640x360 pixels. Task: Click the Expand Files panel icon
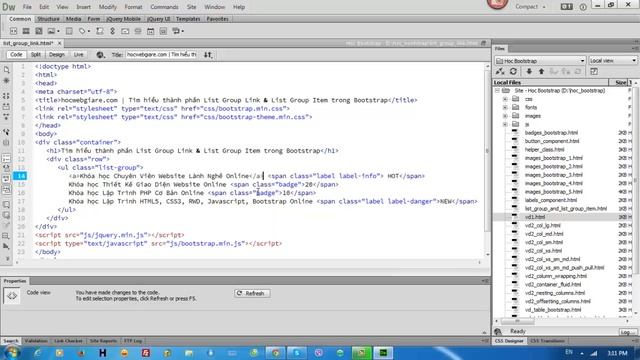point(594,71)
